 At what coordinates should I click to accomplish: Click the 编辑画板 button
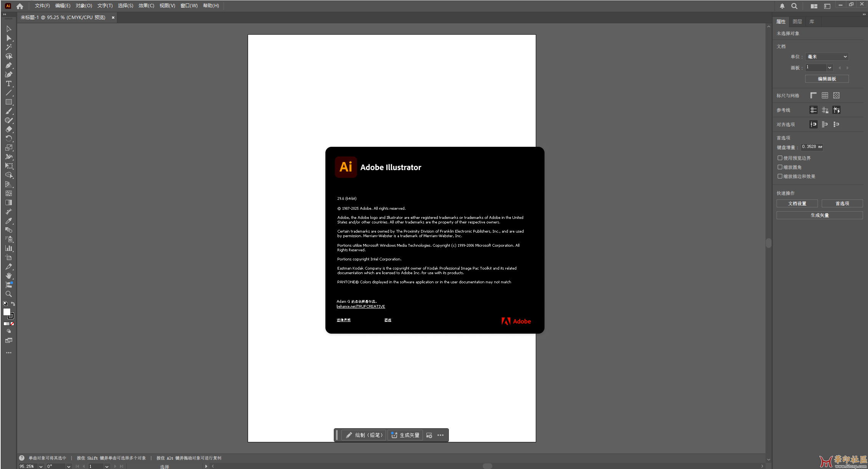(x=827, y=79)
